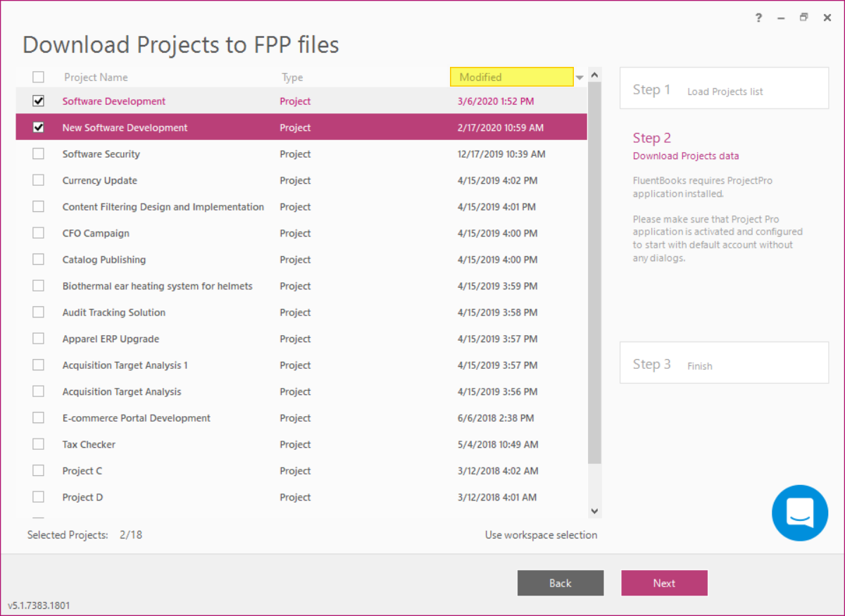Enable the Tax Checker checkbox
Image resolution: width=845 pixels, height=616 pixels.
tap(38, 444)
